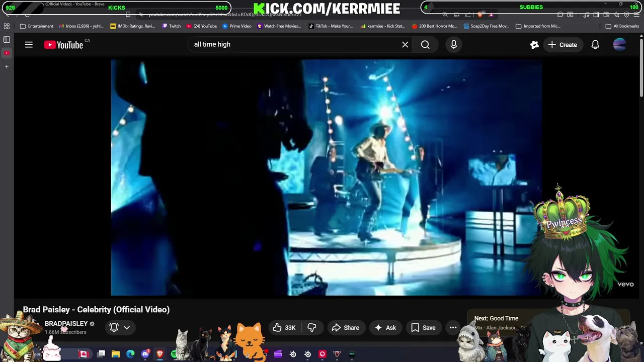Launch Microsoft Edge from taskbar
644x362 pixels.
[x=131, y=354]
